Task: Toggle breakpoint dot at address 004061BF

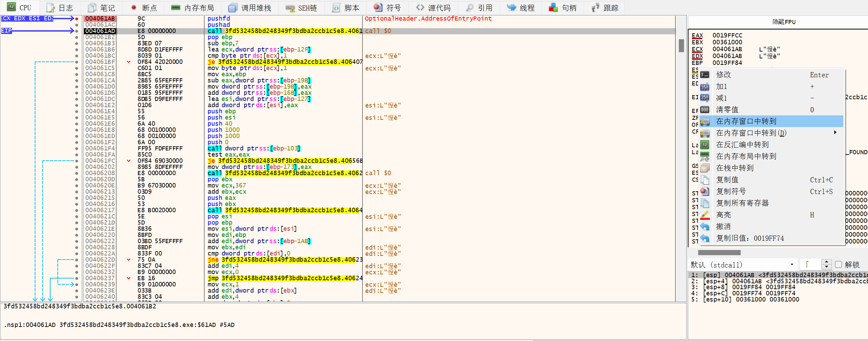Action: 77,62
